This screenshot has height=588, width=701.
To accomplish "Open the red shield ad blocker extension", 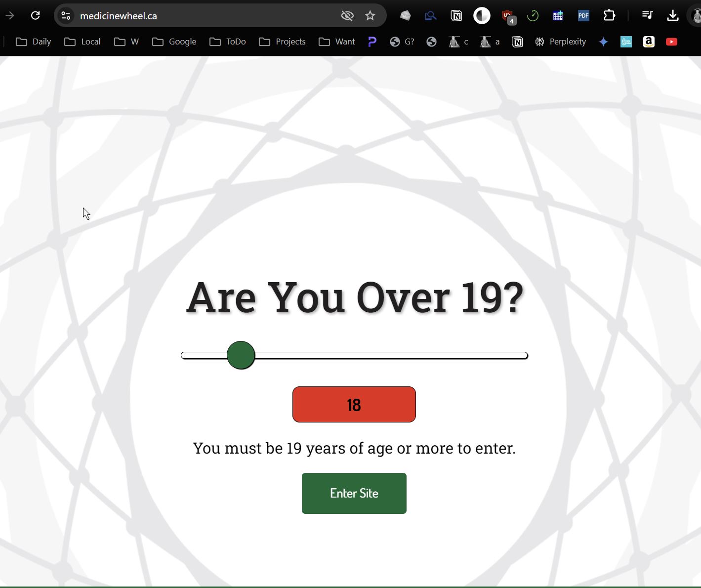I will 507,16.
